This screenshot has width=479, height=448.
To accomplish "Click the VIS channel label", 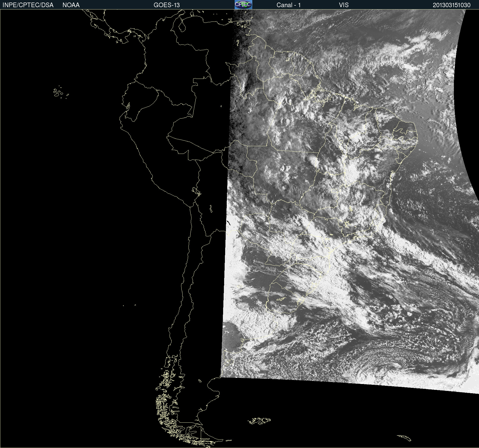I will tap(344, 5).
